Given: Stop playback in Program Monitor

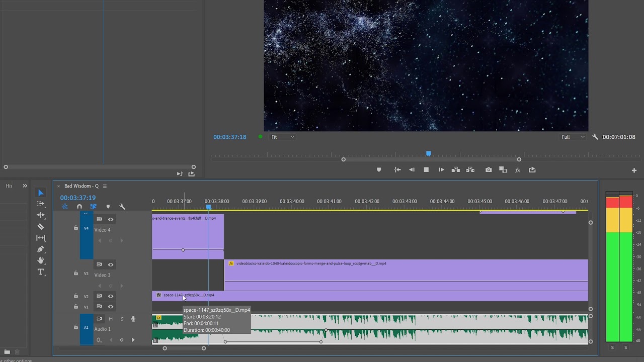Looking at the screenshot, I should [426, 170].
